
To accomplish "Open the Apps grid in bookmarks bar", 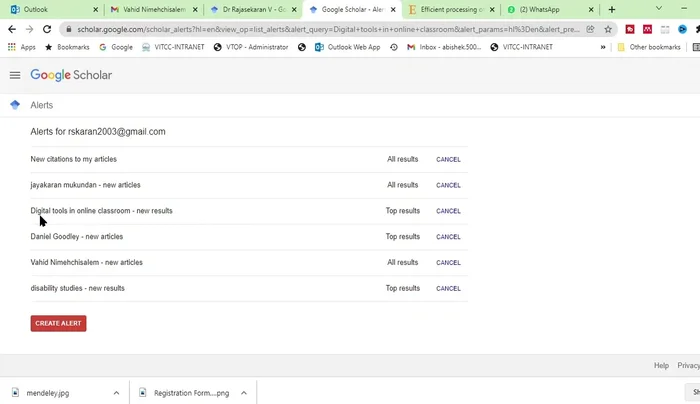I will point(21,47).
